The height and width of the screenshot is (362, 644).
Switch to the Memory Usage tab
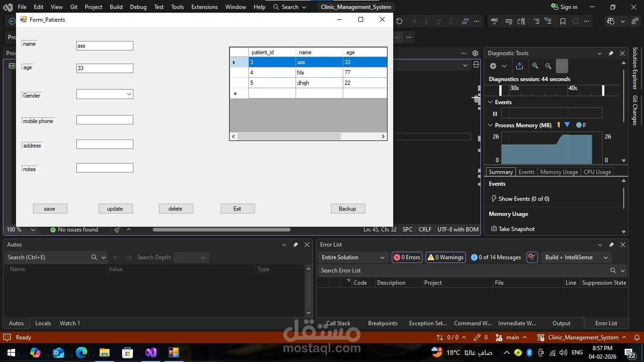pos(559,172)
